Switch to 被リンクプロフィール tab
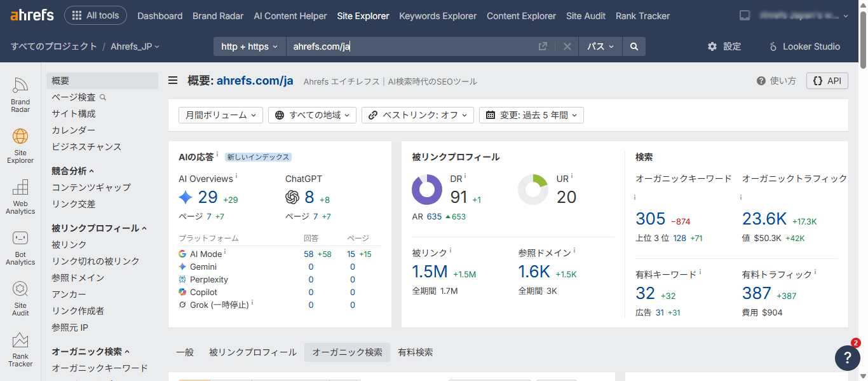This screenshot has width=868, height=381. [253, 352]
